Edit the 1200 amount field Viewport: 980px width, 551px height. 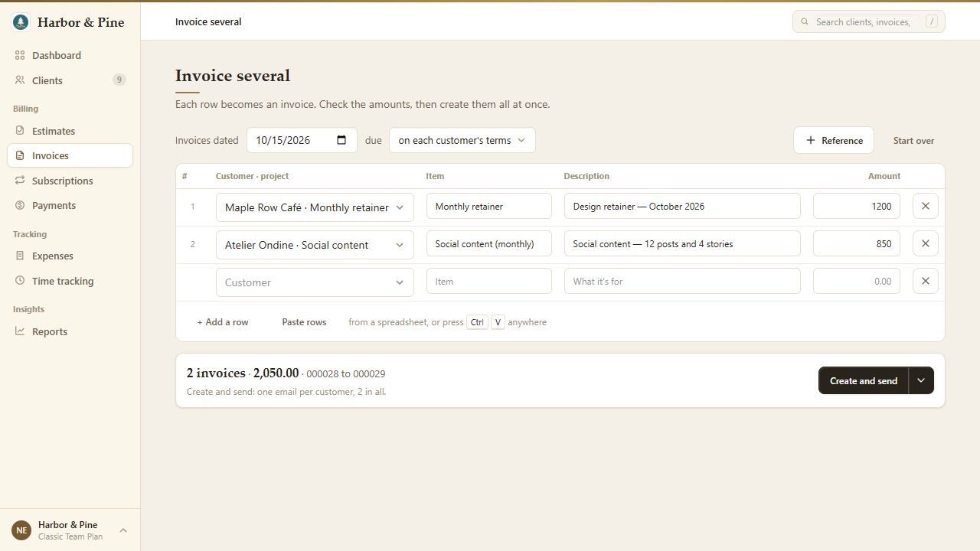click(857, 206)
